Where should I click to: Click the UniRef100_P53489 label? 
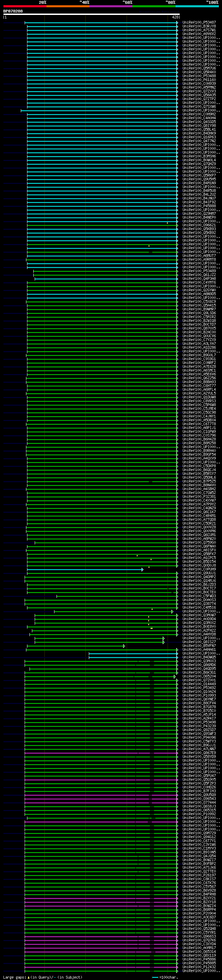pos(199,271)
